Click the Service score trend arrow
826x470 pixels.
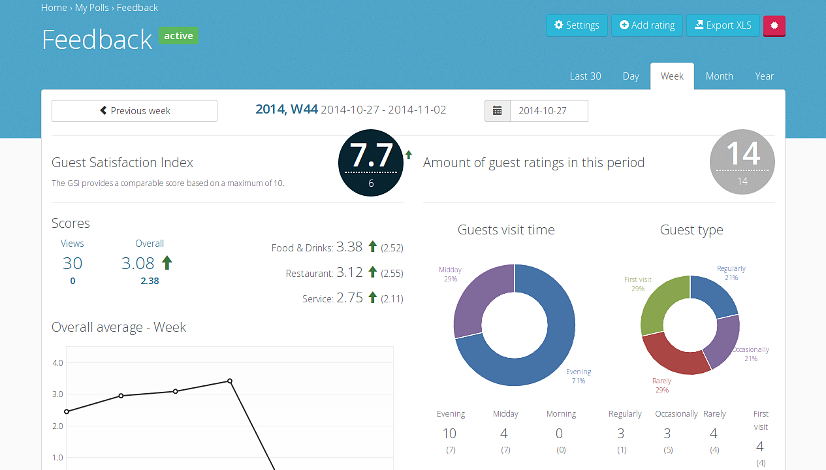[372, 298]
